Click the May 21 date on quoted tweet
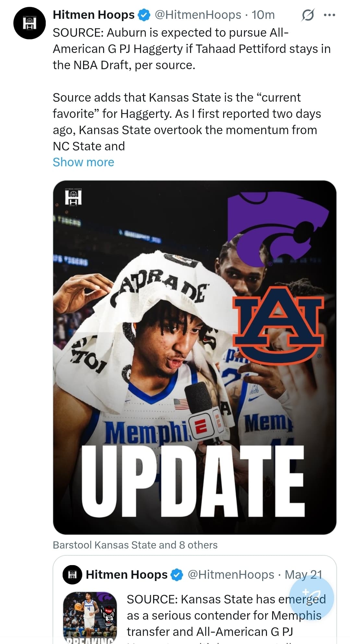Screen dimensions: 350x644 303,575
